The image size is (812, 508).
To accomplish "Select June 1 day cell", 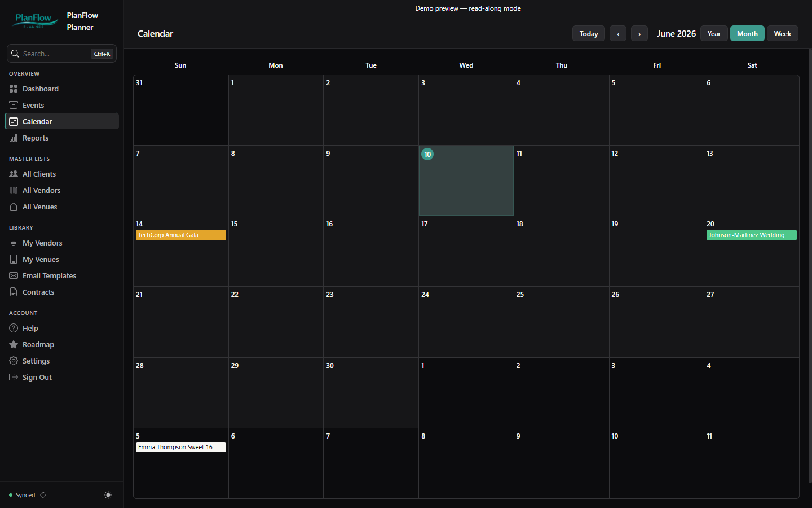I will coord(276,110).
